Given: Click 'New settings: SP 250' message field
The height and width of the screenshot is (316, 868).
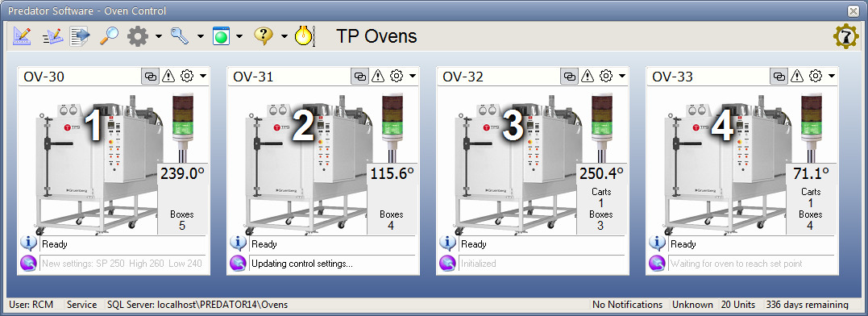Looking at the screenshot, I should [x=123, y=264].
